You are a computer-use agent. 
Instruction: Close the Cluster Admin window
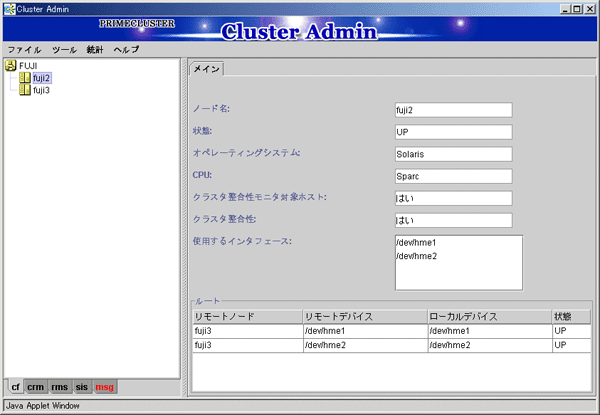[x=590, y=9]
